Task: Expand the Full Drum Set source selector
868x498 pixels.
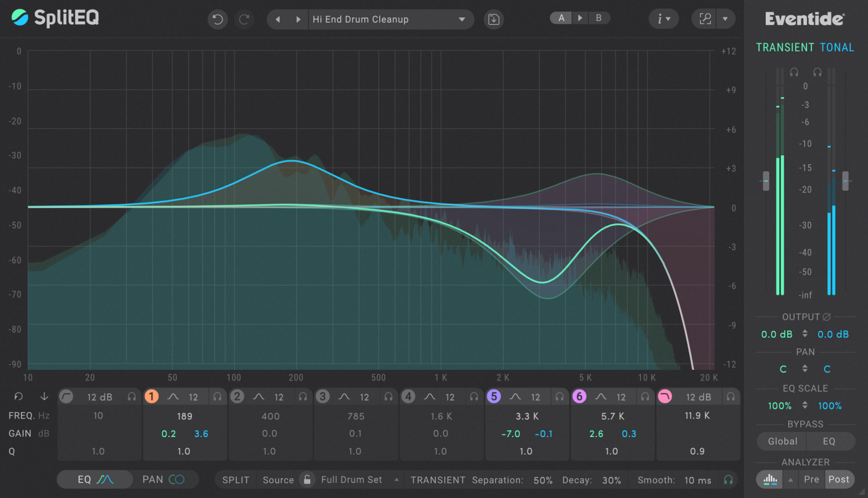Action: (x=397, y=479)
